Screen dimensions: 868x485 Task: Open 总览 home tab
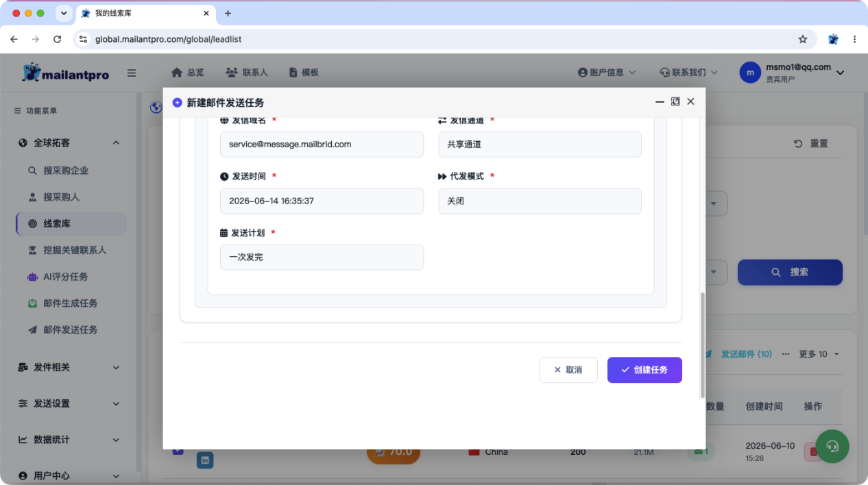coord(187,72)
